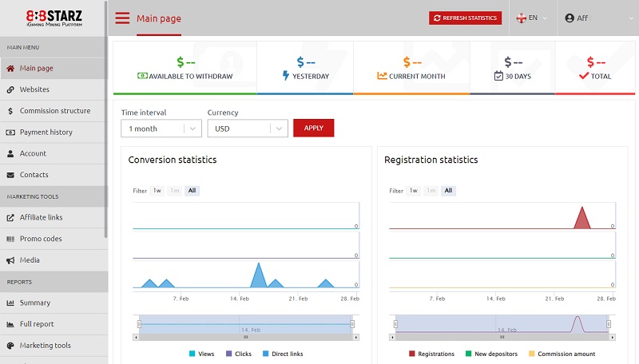This screenshot has width=639, height=364.
Task: Open the Currency USD dropdown
Action: (248, 129)
